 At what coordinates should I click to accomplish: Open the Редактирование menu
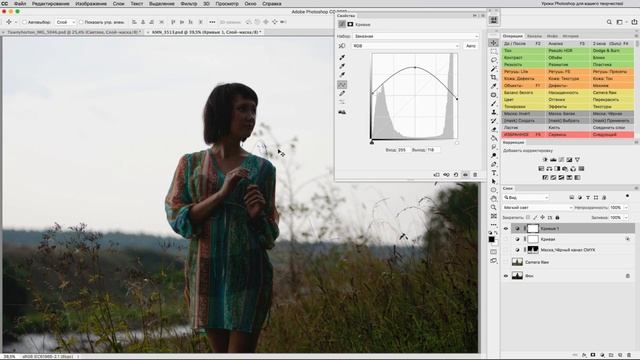(50, 3)
